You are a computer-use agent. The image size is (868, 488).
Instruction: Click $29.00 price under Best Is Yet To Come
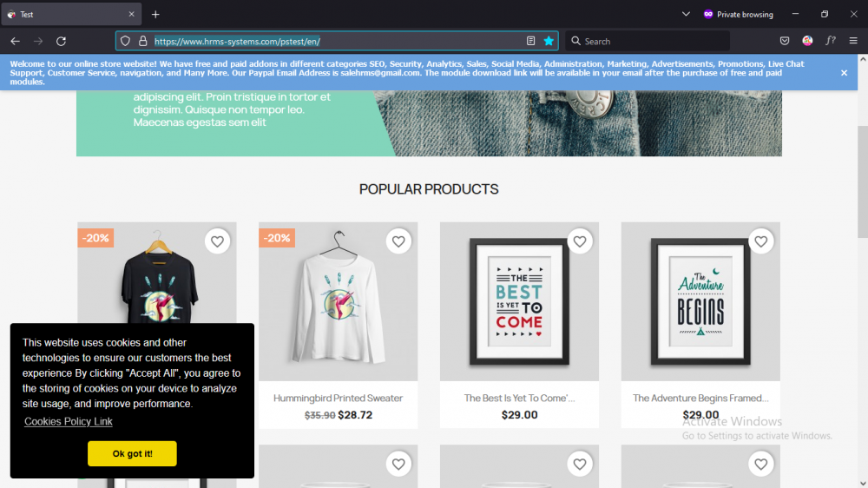pos(519,415)
